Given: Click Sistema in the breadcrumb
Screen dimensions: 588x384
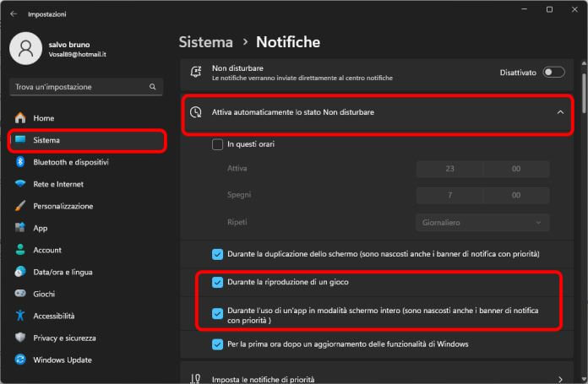Looking at the screenshot, I should 205,42.
